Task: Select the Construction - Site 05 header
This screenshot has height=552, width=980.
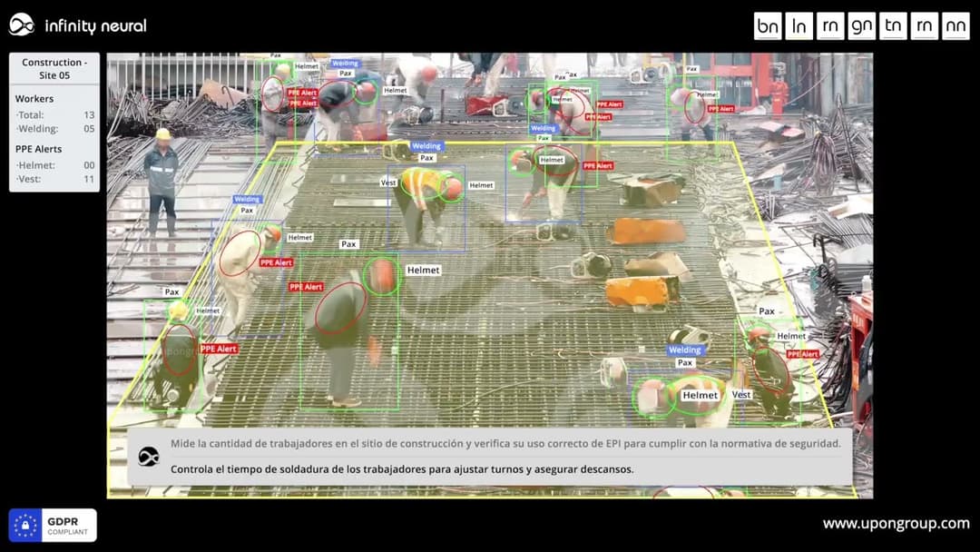Action: [x=54, y=68]
